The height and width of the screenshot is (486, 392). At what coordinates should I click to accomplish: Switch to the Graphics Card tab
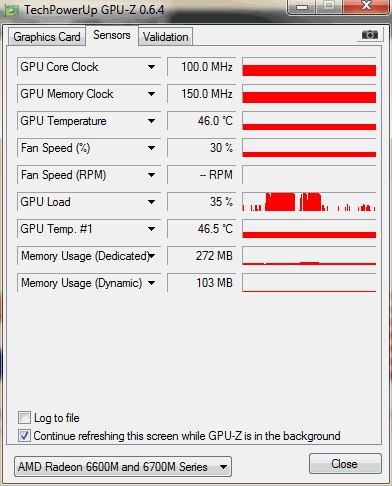pos(47,37)
